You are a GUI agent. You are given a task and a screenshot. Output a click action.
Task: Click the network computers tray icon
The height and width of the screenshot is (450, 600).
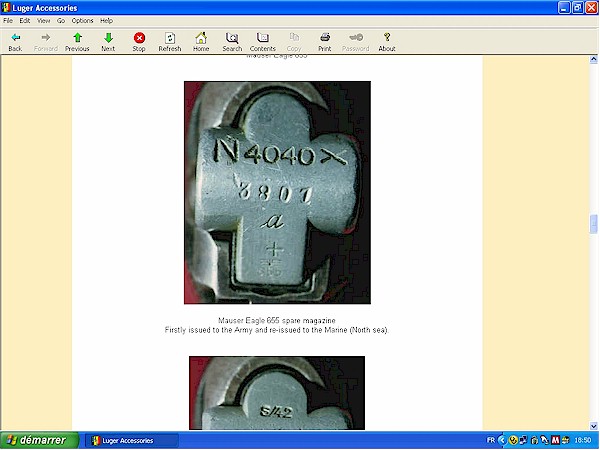(x=523, y=440)
